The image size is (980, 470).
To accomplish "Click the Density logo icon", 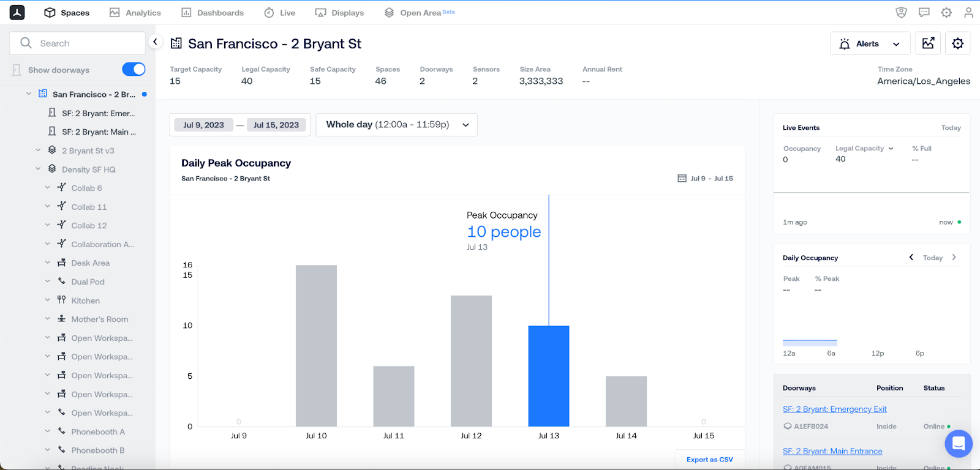I will pyautogui.click(x=17, y=12).
